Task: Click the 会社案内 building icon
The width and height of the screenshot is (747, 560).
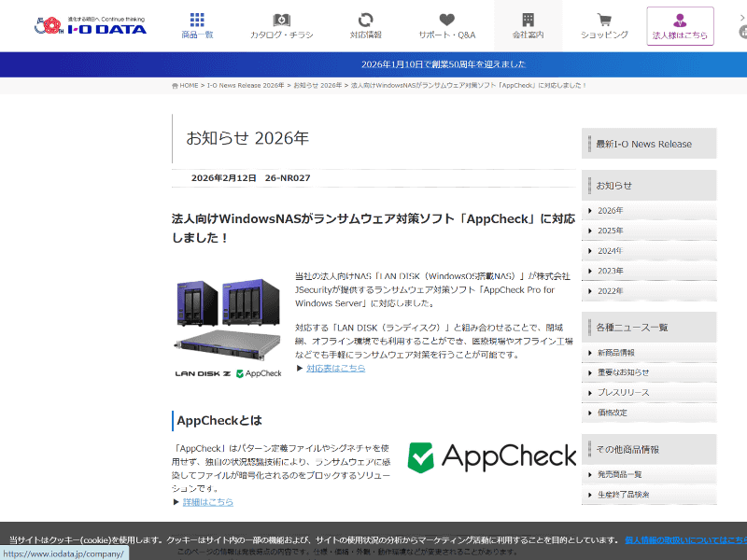Action: click(528, 20)
